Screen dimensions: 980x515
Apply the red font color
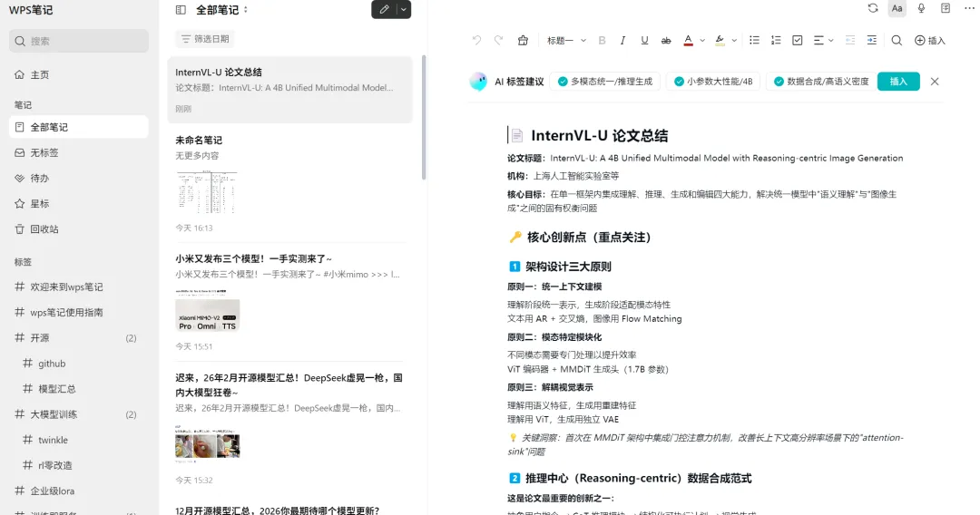688,41
